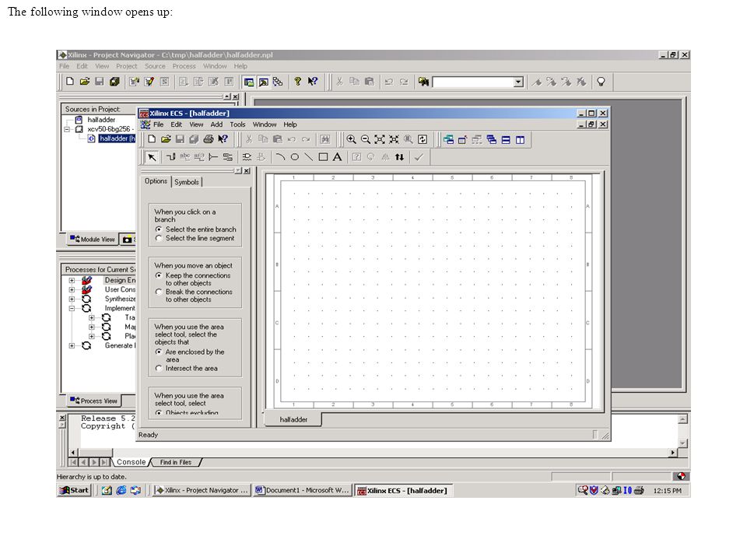Choose 'Break the connections to other objects'
Viewport: 747px width, 560px height.
pyautogui.click(x=159, y=292)
